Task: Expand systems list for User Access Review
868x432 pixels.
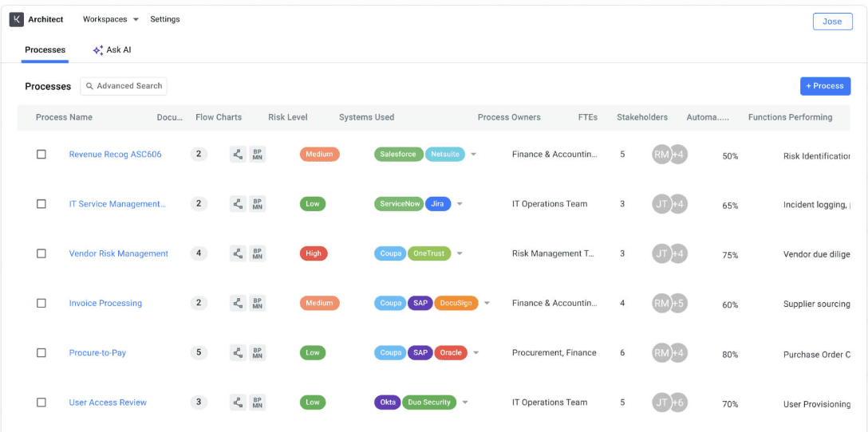Action: (x=465, y=403)
